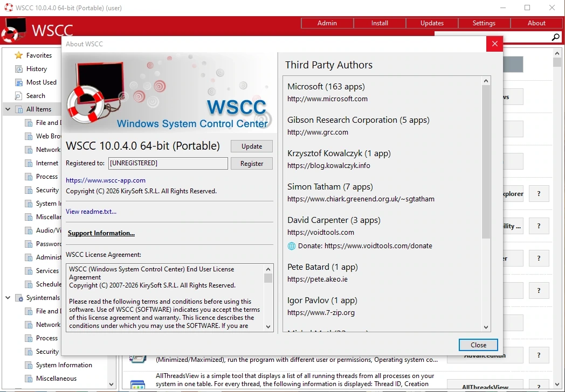The height and width of the screenshot is (392, 565).
Task: Open voidtools.com/donate link
Action: [x=378, y=246]
